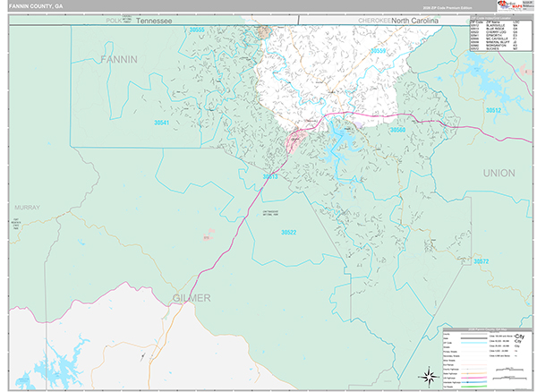Select ZIP code 30522 label
Image resolution: width=537 pixels, height=392 pixels.
[x=288, y=232]
